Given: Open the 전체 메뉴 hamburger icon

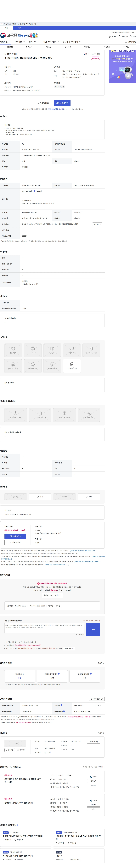Looking at the screenshot, I should 126,42.
